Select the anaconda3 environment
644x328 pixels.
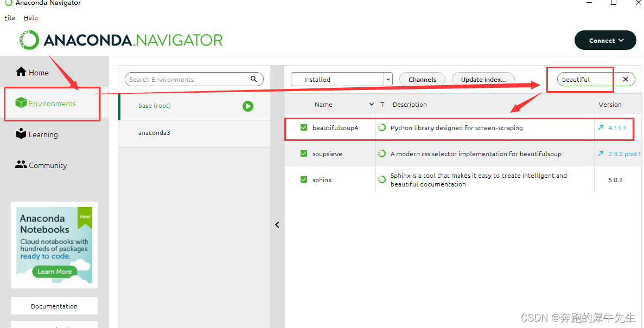click(195, 133)
